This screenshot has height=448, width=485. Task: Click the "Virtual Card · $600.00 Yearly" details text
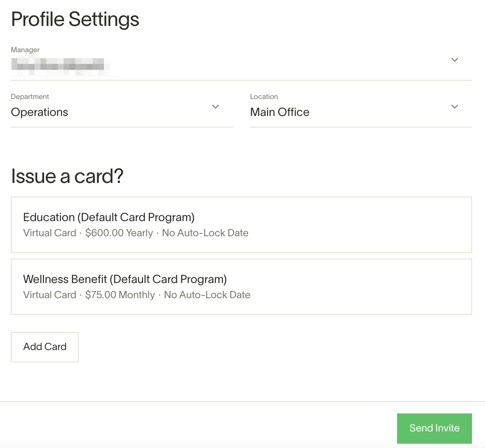[x=88, y=233]
